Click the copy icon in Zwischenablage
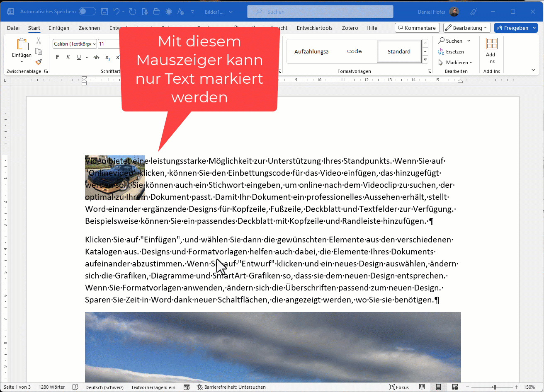 [x=39, y=51]
